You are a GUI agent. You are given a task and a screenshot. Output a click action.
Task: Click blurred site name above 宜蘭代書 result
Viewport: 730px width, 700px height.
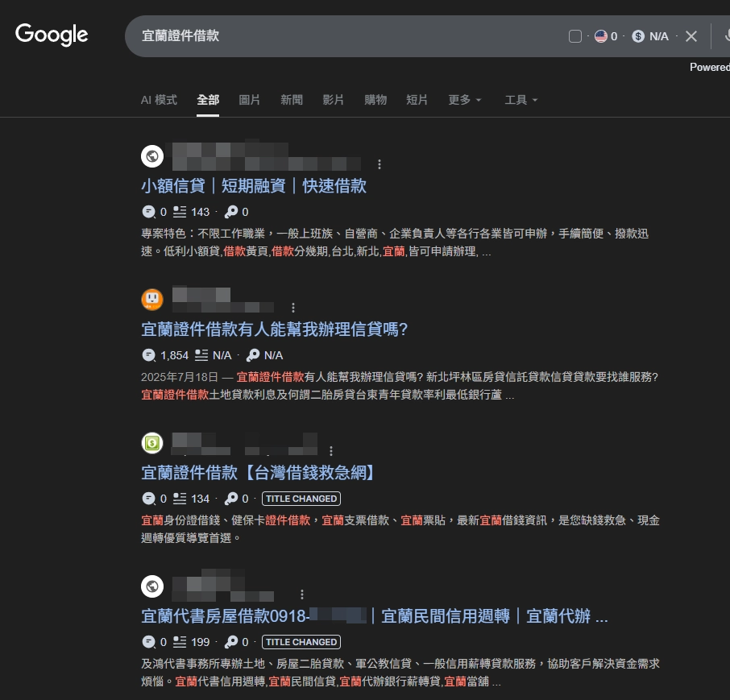222,586
